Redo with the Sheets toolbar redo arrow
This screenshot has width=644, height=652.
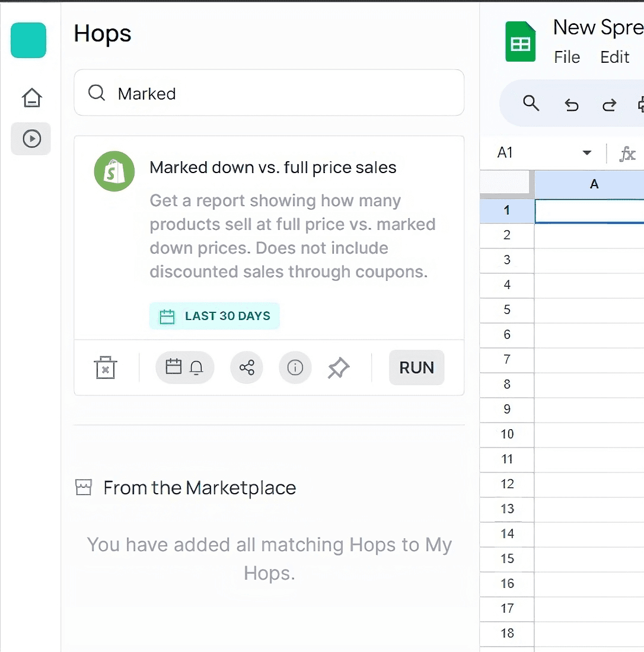(610, 105)
